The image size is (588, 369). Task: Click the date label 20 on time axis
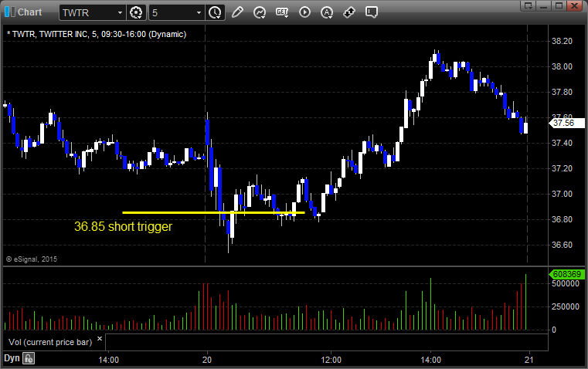click(207, 360)
